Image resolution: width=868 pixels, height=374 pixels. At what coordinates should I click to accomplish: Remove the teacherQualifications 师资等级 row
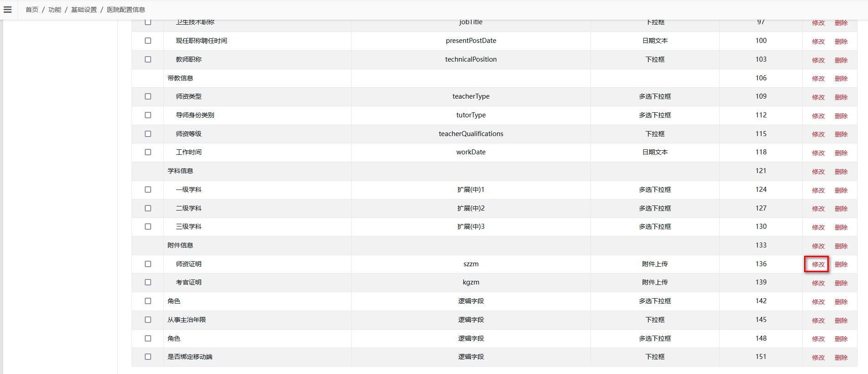841,134
